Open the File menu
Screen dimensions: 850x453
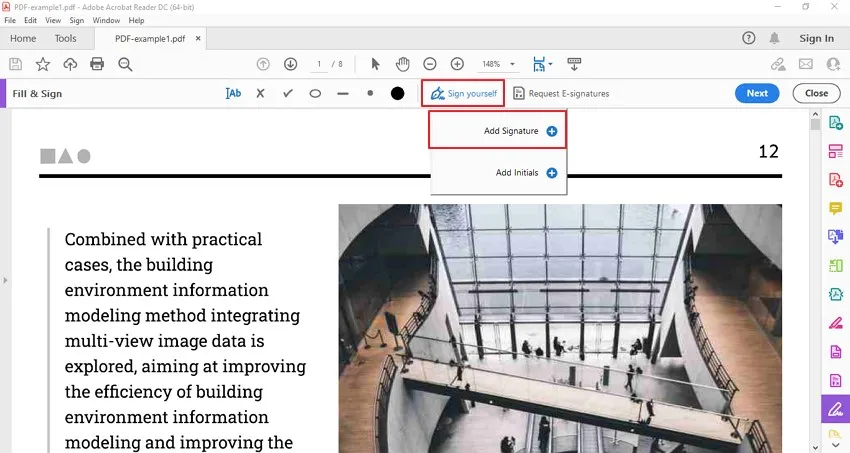[10, 20]
